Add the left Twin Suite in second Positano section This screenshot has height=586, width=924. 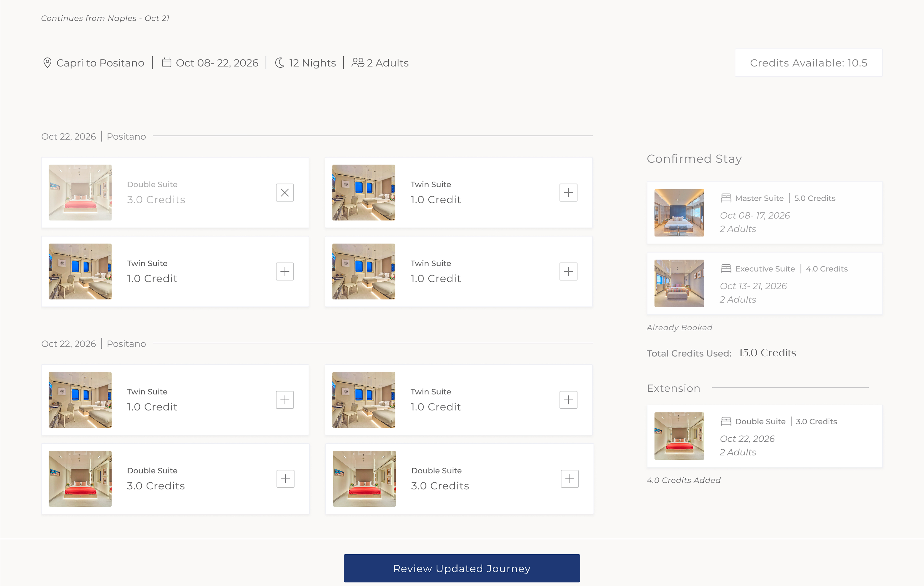coord(285,400)
